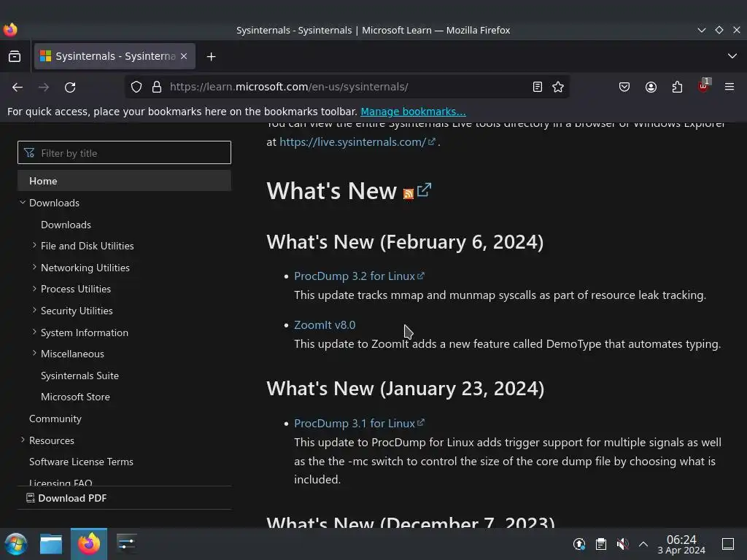747x560 pixels.
Task: Open the Extensions puzzle icon
Action: pyautogui.click(x=677, y=87)
